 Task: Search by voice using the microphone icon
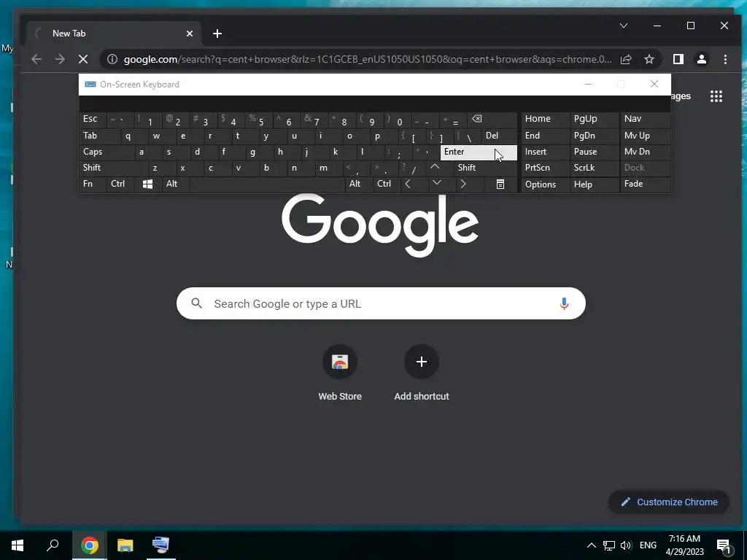564,303
